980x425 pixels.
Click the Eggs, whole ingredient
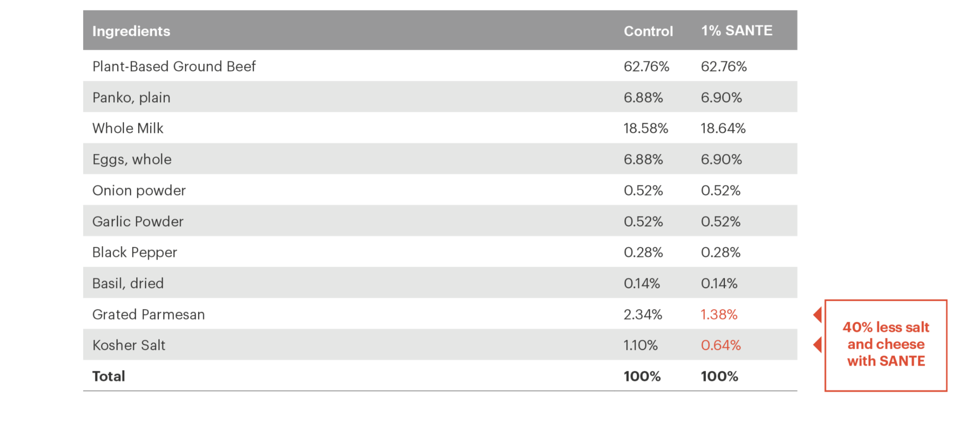[x=132, y=159]
